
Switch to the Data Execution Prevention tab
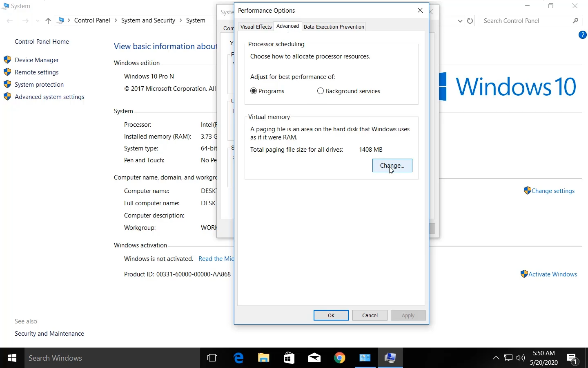click(x=334, y=27)
